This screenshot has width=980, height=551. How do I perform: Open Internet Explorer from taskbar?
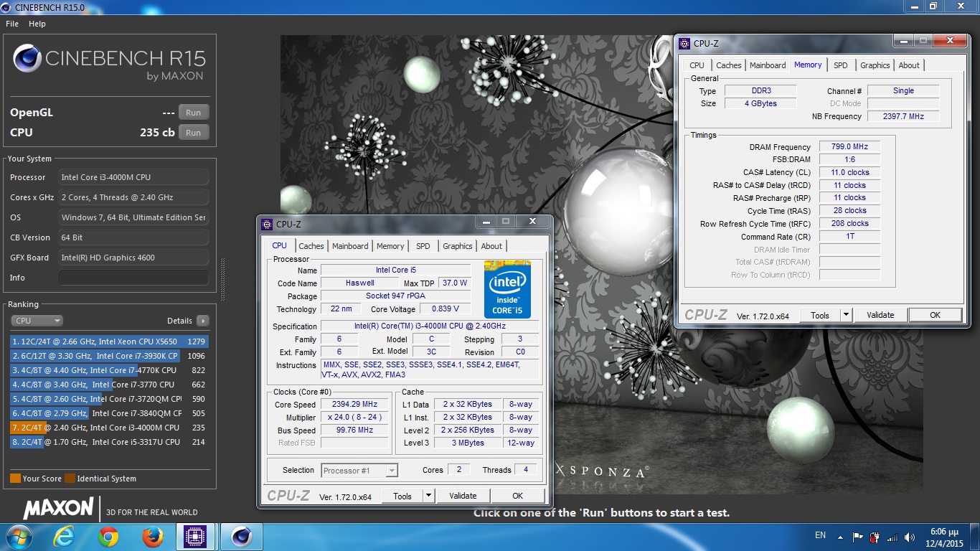(64, 537)
